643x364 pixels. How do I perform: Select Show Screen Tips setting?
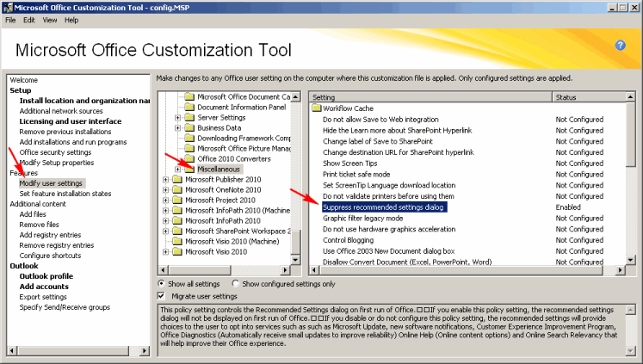[x=349, y=163]
